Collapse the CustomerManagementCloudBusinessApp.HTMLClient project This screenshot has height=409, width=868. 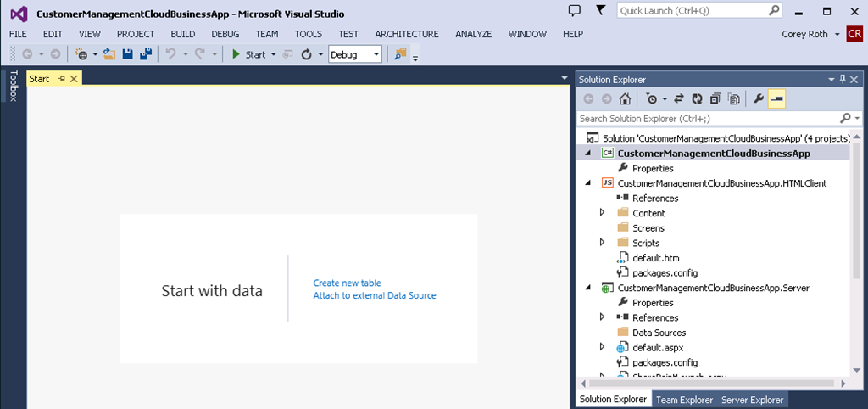pyautogui.click(x=588, y=183)
